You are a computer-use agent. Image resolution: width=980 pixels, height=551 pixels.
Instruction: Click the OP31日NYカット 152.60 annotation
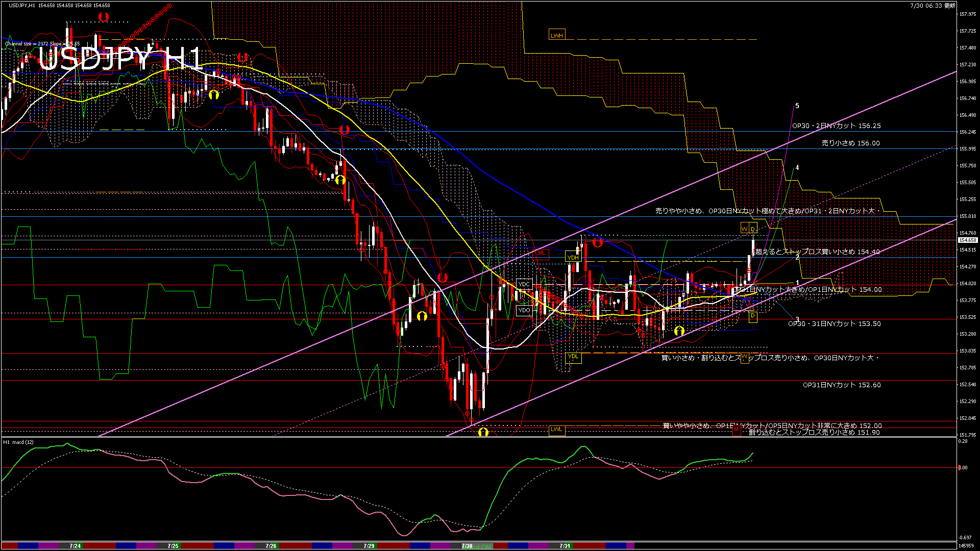[x=841, y=385]
